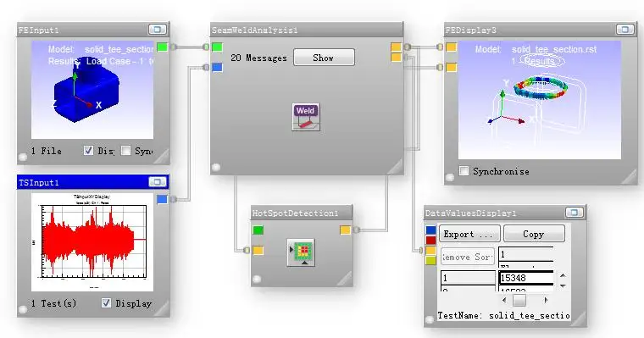Screen dimensions: 644x338
Task: Click the DataValuesDisplay1 status indicator circle
Action: point(430,319)
